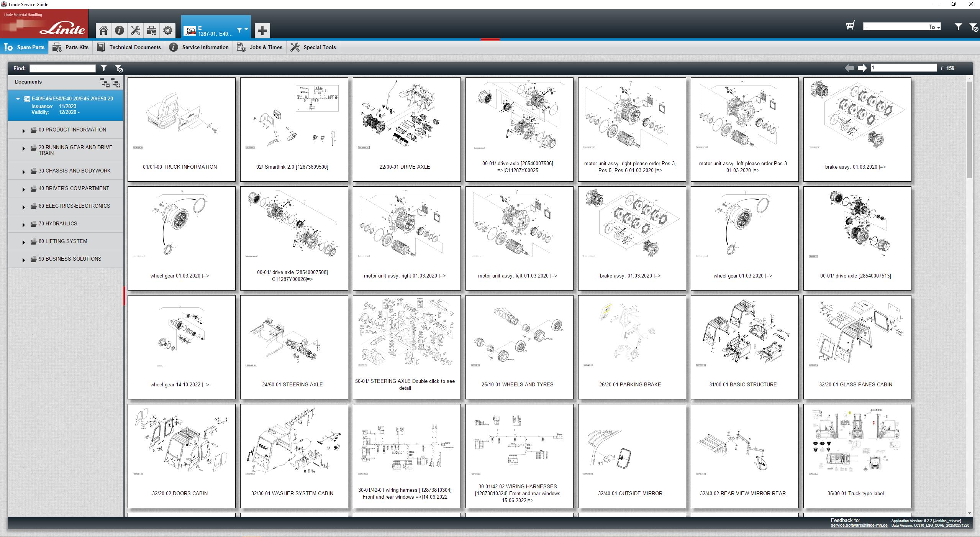Open 01/01-00 TRUCK INFORMATION thumbnail

pos(181,129)
